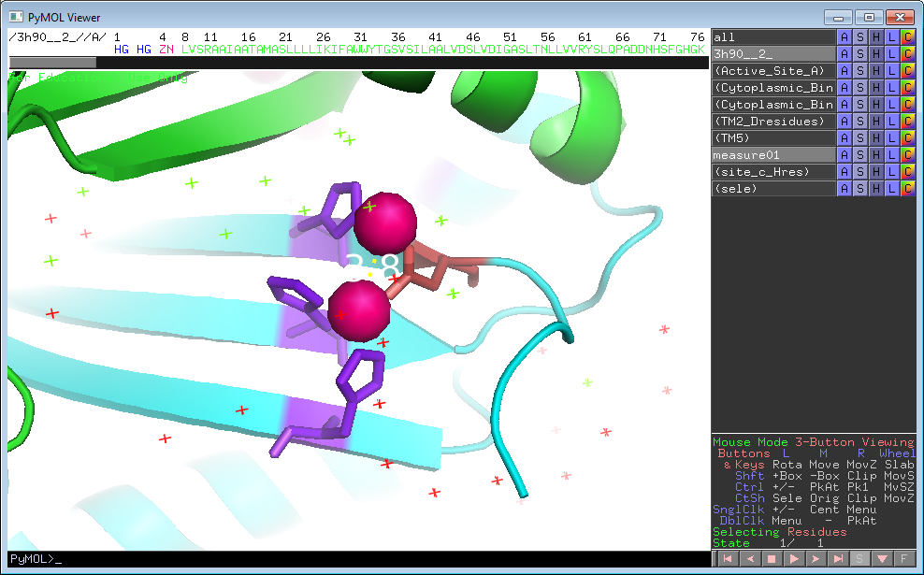The height and width of the screenshot is (575, 924).
Task: Select the ZN residue in the sequence viewer
Action: click(x=166, y=49)
